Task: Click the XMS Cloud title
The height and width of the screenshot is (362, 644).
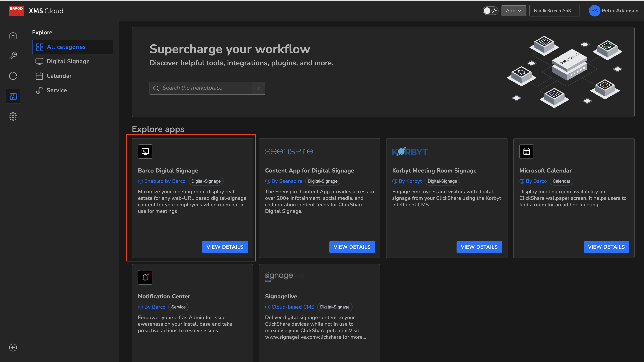Action: [x=46, y=11]
